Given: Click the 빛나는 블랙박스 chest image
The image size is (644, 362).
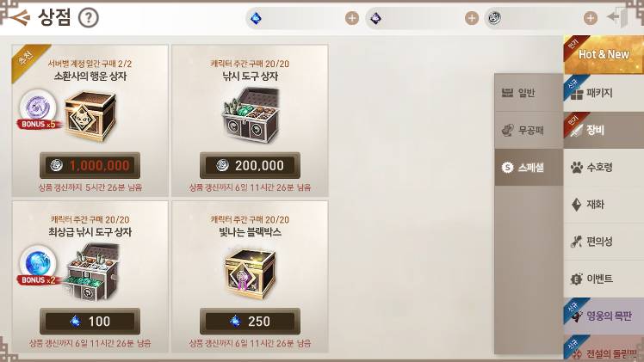Looking at the screenshot, I should coord(251,273).
